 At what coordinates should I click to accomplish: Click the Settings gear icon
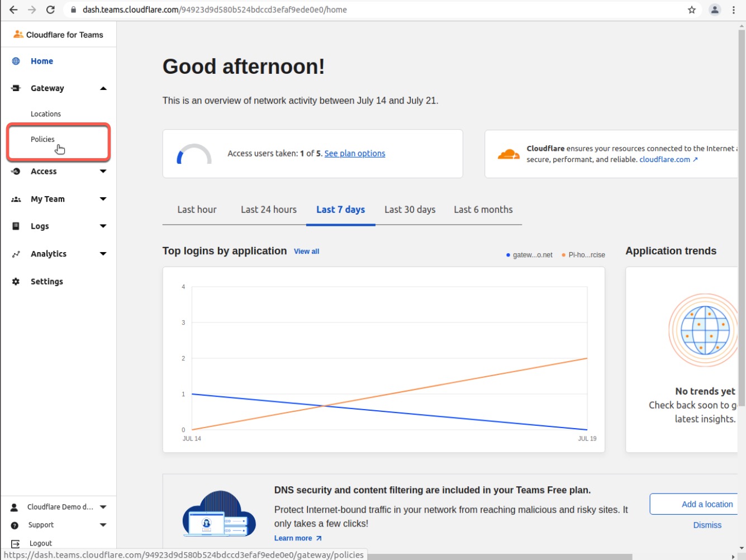point(16,281)
